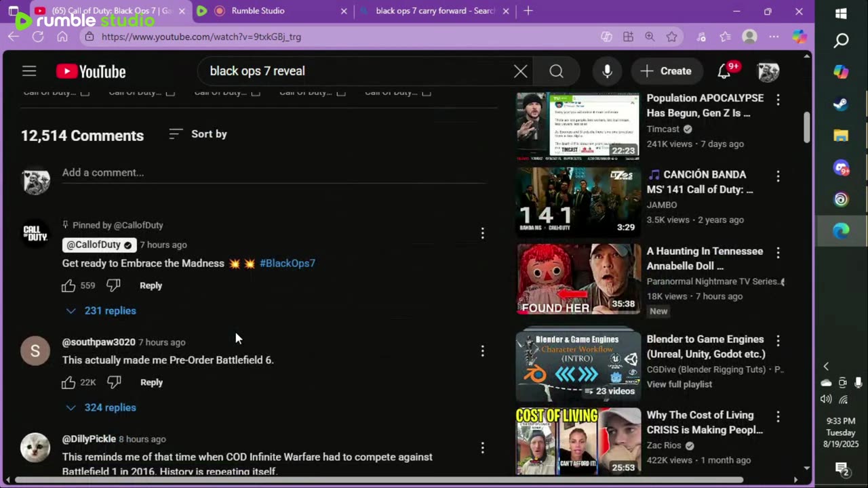The height and width of the screenshot is (488, 868).
Task: Open options menu for pinned @CallofDuty comment
Action: click(x=482, y=233)
